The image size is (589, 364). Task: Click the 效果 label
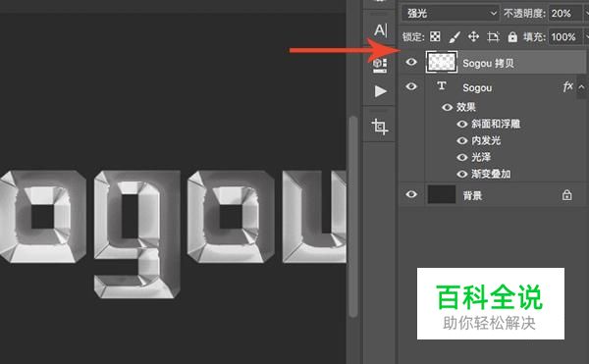[x=465, y=107]
